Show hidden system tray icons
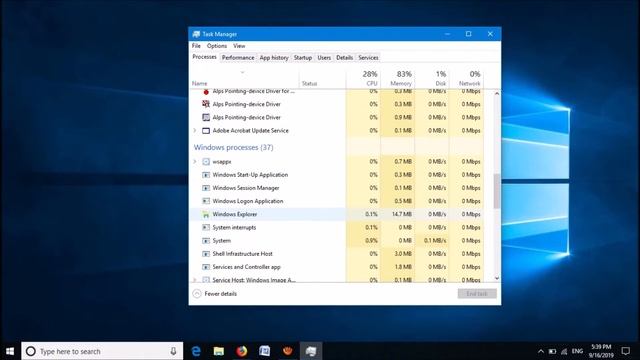Viewport: 640px width, 360px height. tap(541, 351)
